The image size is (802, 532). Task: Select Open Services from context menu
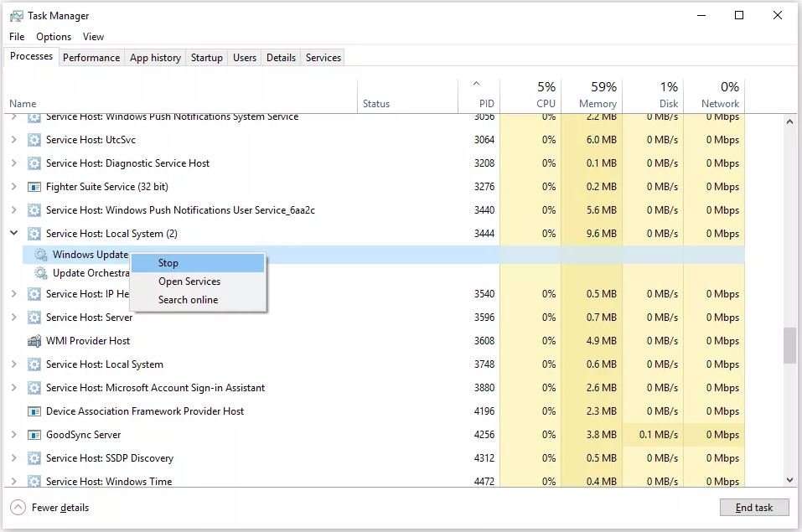click(x=189, y=281)
